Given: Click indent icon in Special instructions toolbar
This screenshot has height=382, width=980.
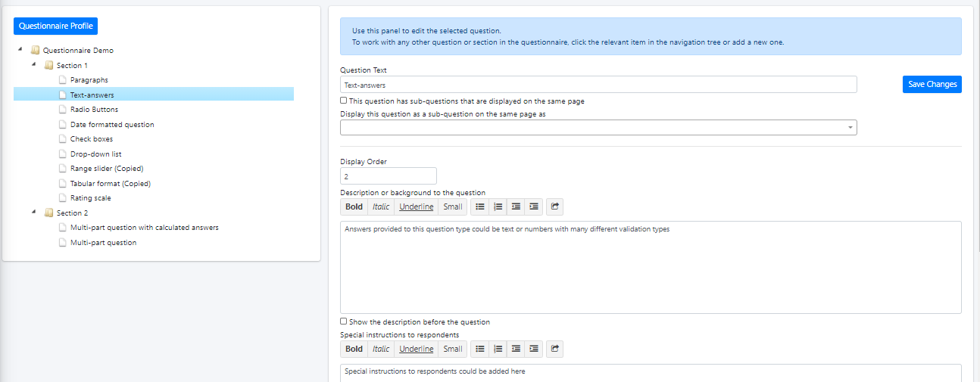Looking at the screenshot, I should coord(534,349).
